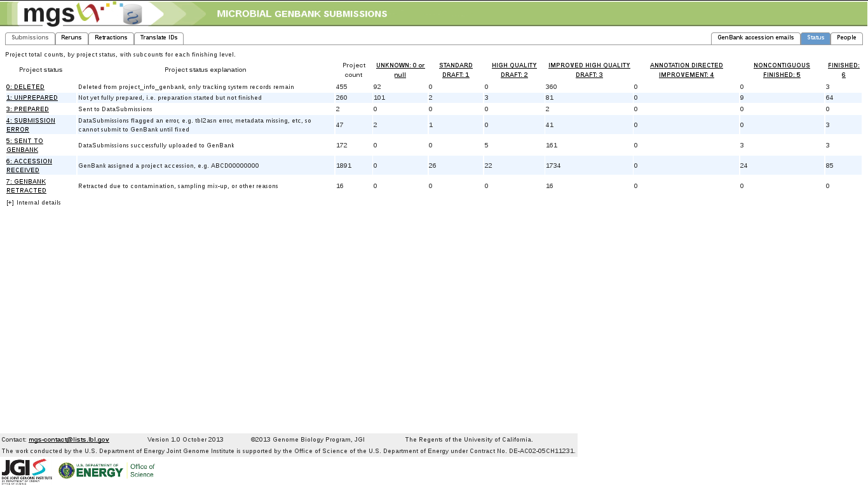Click value 360 in Deleted row
868x488 pixels.
[x=551, y=87]
